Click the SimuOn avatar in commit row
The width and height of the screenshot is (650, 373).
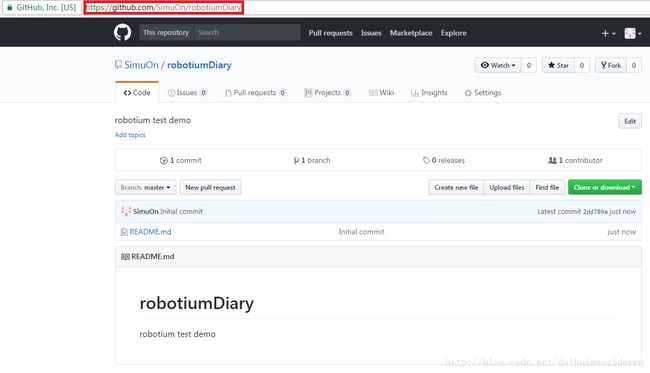(126, 211)
